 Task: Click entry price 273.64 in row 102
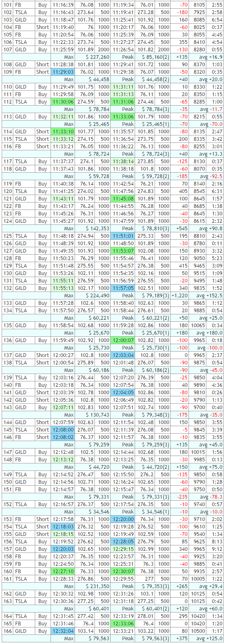[x=85, y=12]
